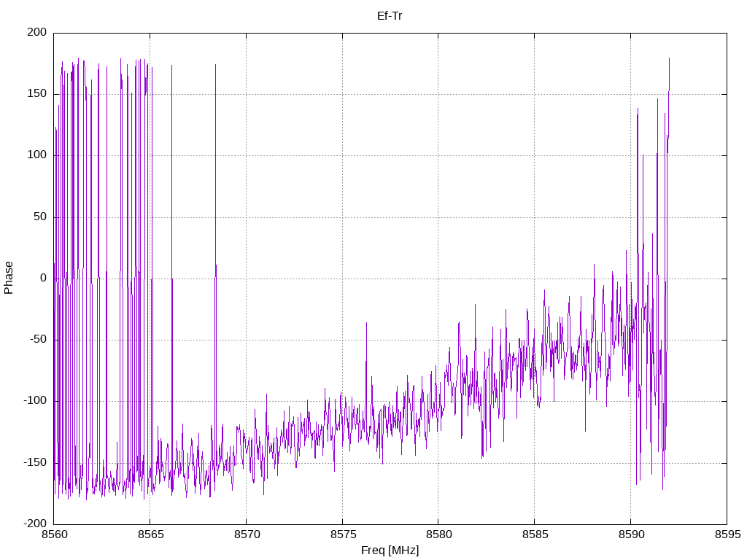Image resolution: width=747 pixels, height=560 pixels.
Task: Click the 'Phase' y-axis label
Action: tap(9, 278)
